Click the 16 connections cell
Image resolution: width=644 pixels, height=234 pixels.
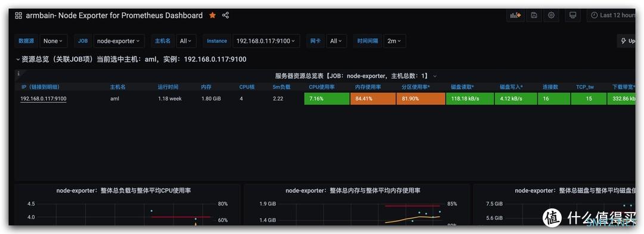pyautogui.click(x=553, y=99)
